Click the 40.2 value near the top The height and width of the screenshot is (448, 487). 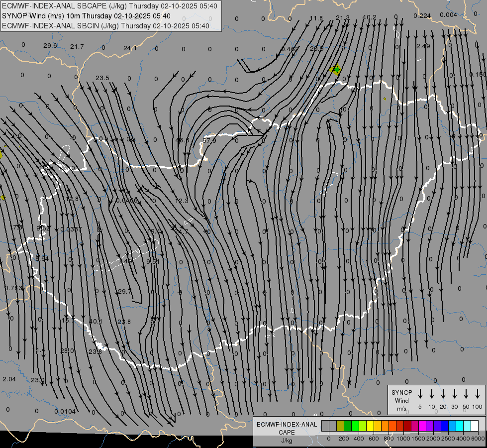coord(370,17)
